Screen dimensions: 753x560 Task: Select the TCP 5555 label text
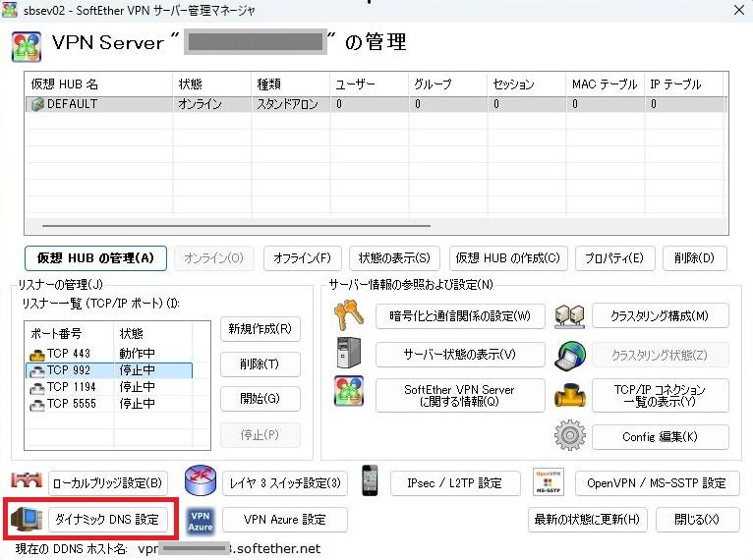pos(72,405)
